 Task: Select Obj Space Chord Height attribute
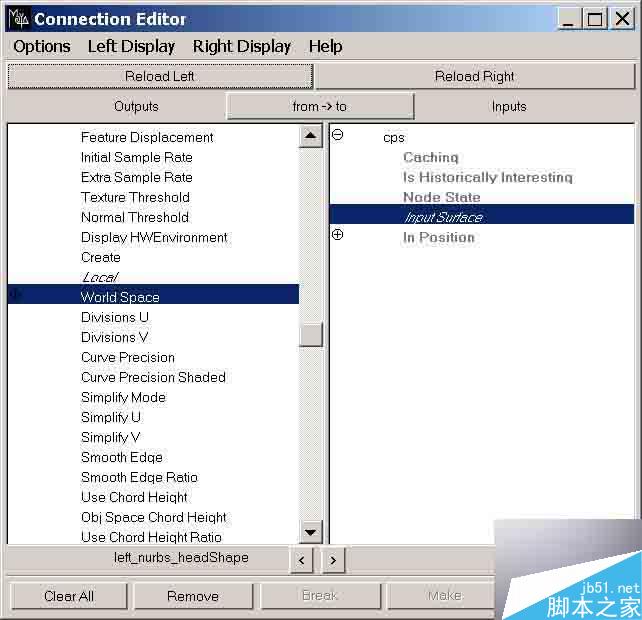(x=154, y=518)
